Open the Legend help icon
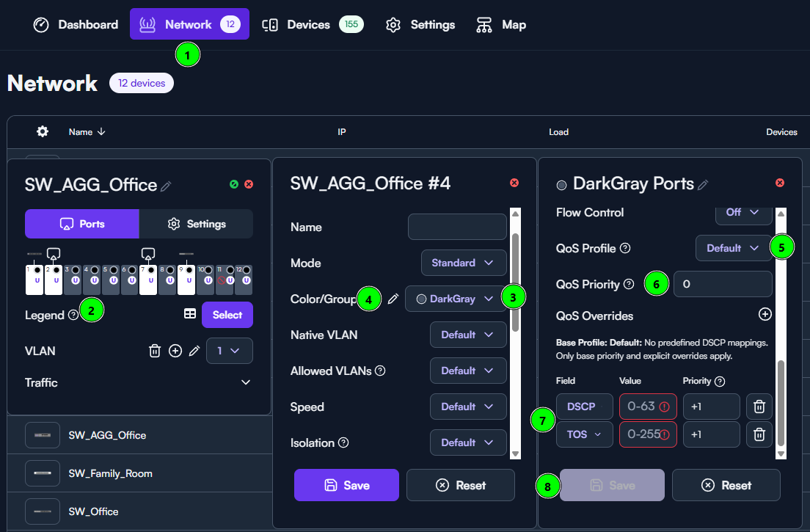 coord(73,315)
